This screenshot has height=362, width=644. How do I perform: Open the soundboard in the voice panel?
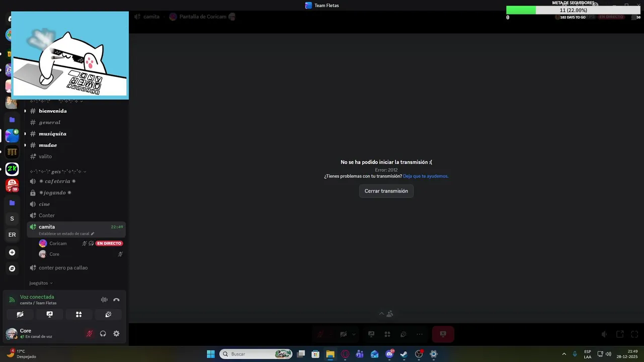(x=108, y=314)
